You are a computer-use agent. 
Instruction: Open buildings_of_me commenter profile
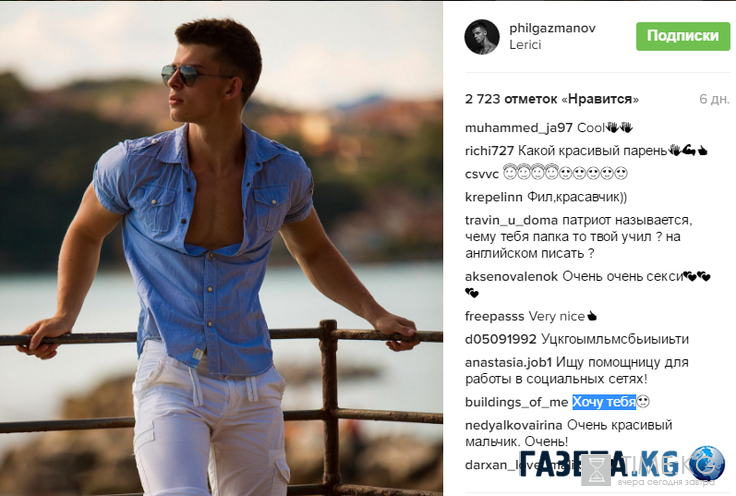516,402
